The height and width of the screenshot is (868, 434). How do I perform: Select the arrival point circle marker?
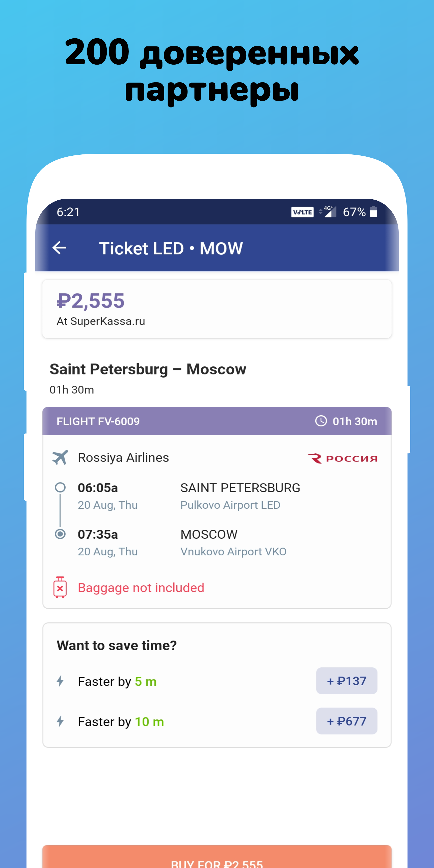tap(60, 534)
